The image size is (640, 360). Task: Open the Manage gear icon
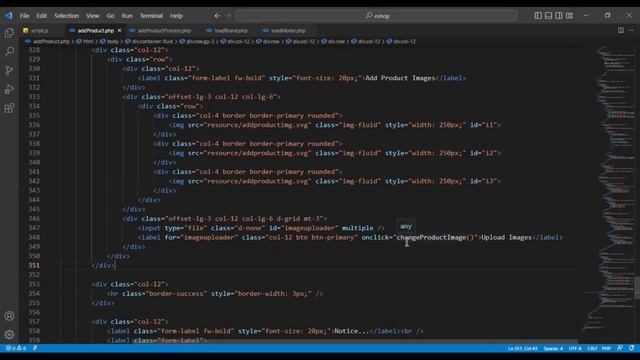[9, 334]
